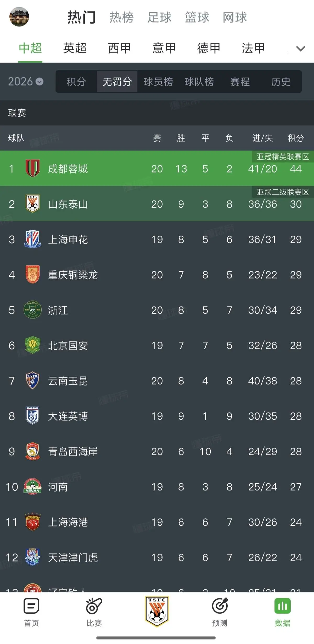Select the 数据 chart icon

(x=283, y=606)
